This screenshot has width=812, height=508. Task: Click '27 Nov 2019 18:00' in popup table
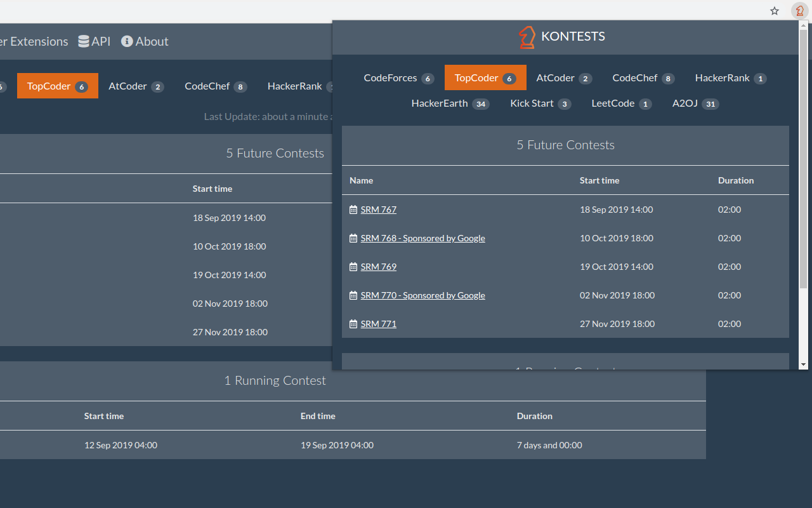point(617,324)
